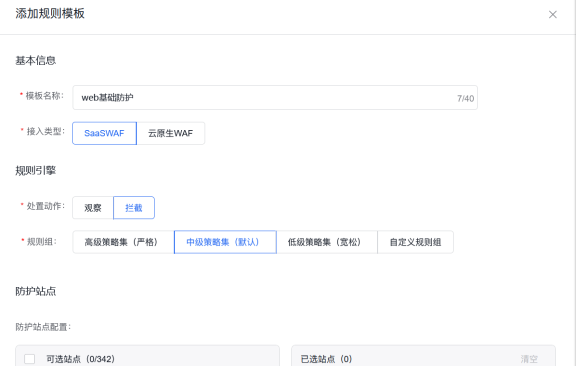Click the 处置动作 label
The height and width of the screenshot is (366, 576).
pyautogui.click(x=46, y=206)
